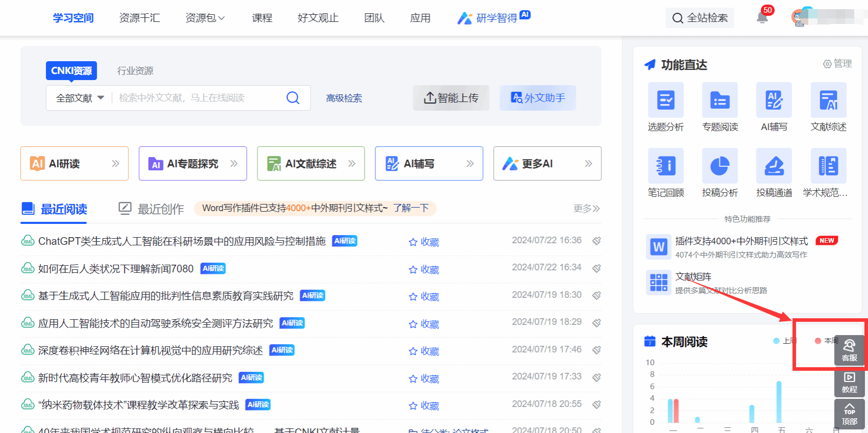Click the 文献综述 icon in 功能直达
The width and height of the screenshot is (868, 433).
coord(828,100)
